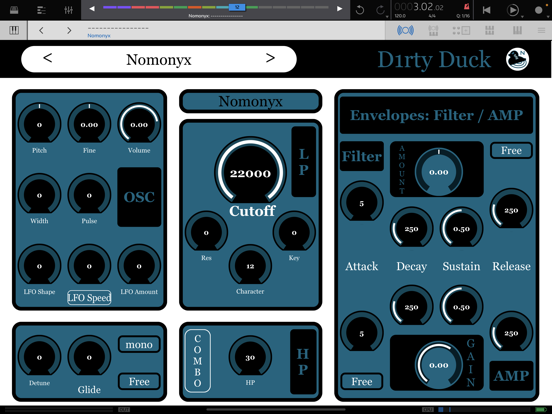The image size is (552, 414).
Task: Start recording with the record button
Action: [x=538, y=10]
